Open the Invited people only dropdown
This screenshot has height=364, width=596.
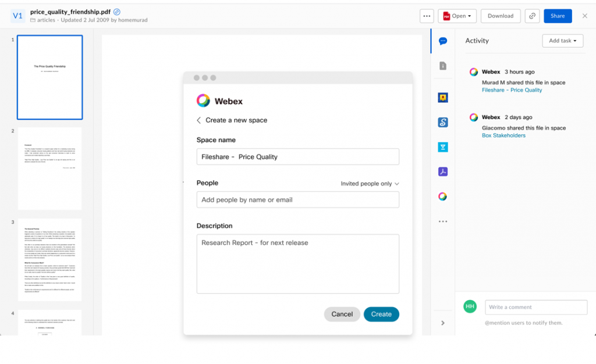tap(370, 183)
